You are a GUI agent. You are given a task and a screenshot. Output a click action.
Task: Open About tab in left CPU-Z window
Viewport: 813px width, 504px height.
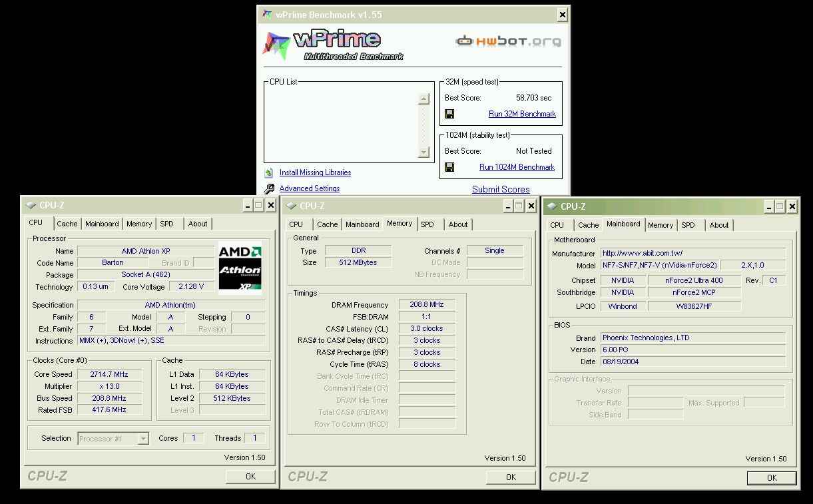click(198, 224)
